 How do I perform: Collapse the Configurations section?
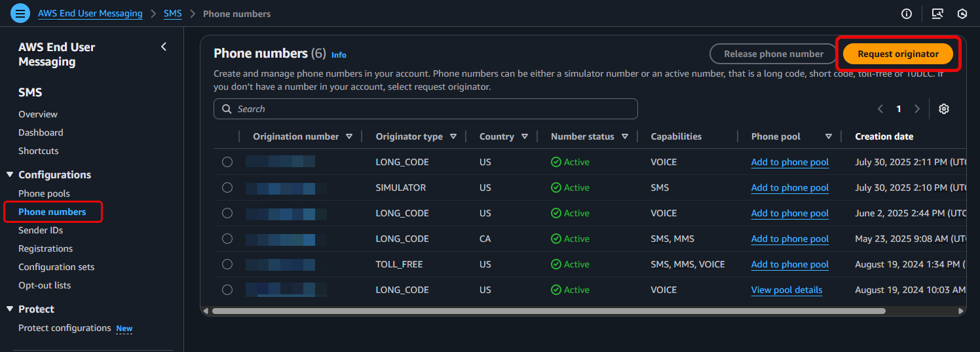point(10,175)
